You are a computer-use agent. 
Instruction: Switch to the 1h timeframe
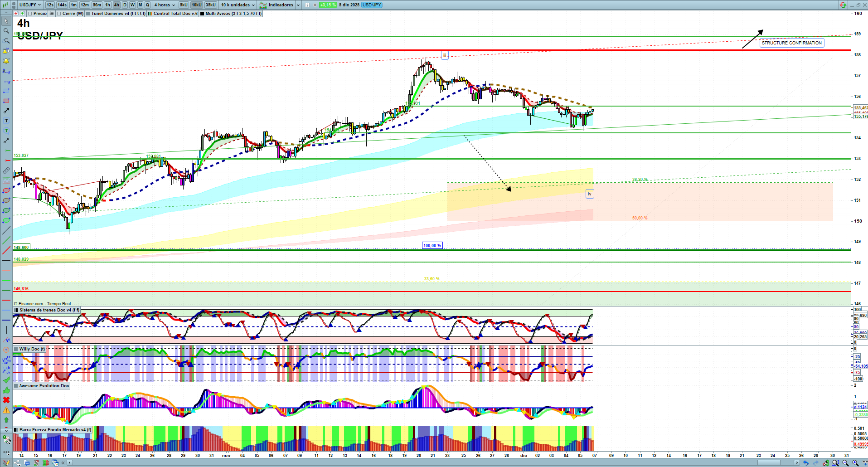[107, 5]
